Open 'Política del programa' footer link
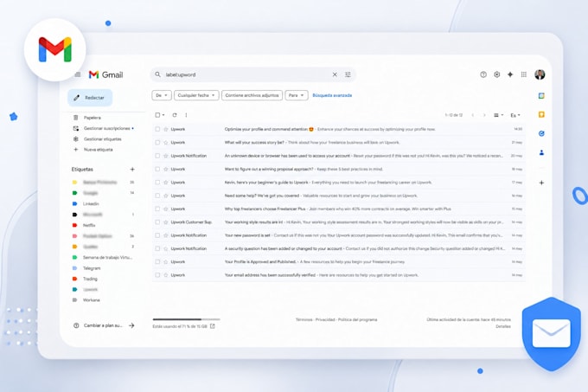The image size is (588, 392). click(x=357, y=319)
